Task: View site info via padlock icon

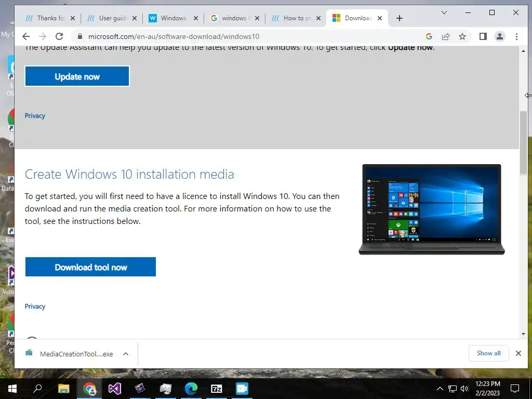Action: [x=80, y=37]
